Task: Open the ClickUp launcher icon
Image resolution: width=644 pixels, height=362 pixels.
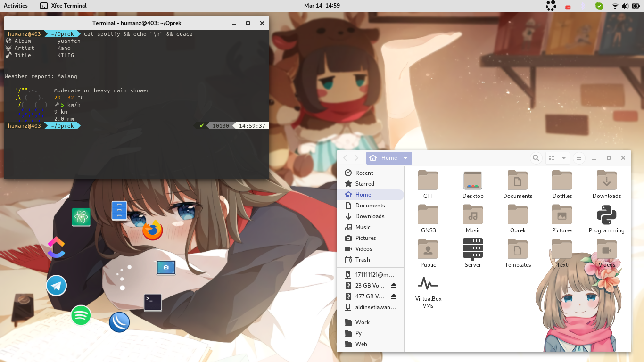Action: 56,247
